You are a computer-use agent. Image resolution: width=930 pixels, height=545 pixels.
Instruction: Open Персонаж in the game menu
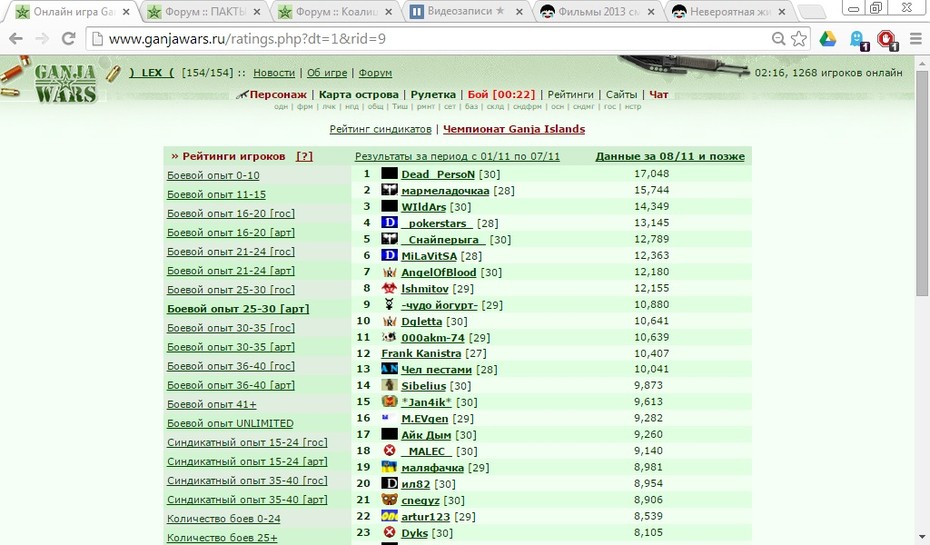(x=278, y=94)
